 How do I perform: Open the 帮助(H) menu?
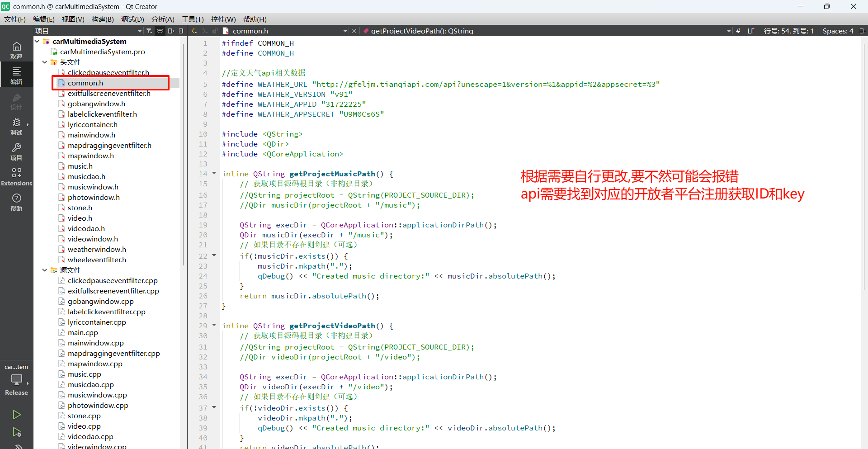click(255, 19)
